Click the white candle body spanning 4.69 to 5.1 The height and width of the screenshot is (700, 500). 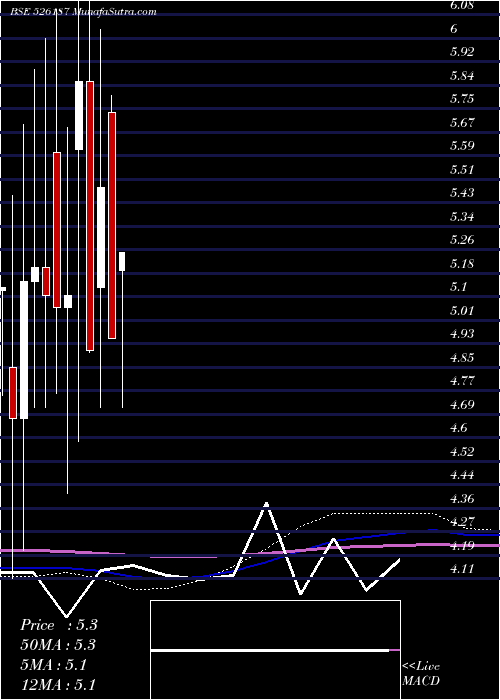click(24, 350)
